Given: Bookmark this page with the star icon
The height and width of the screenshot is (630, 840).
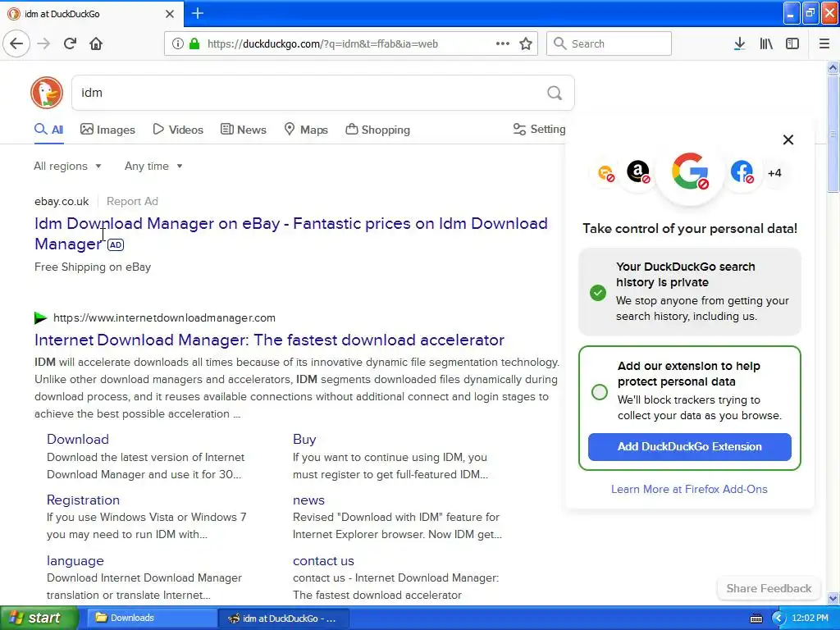Looking at the screenshot, I should pyautogui.click(x=526, y=43).
